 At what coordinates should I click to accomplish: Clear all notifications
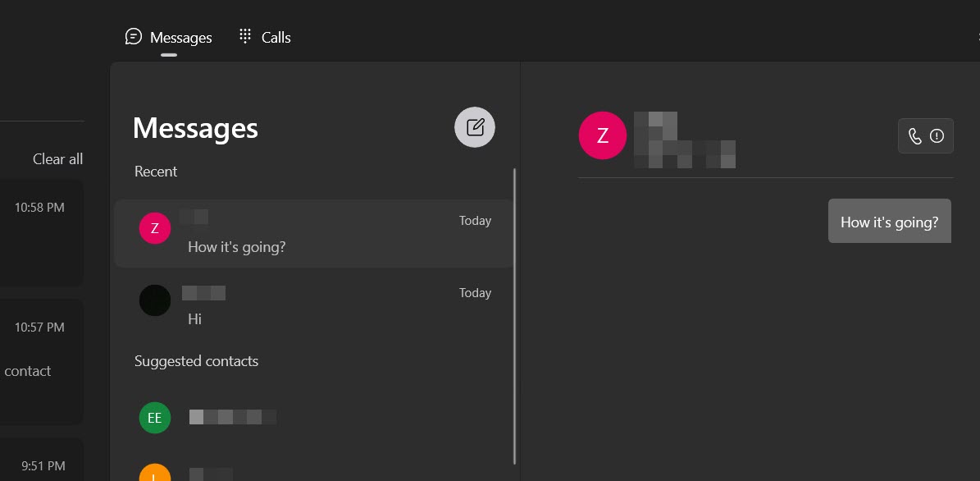click(x=57, y=159)
